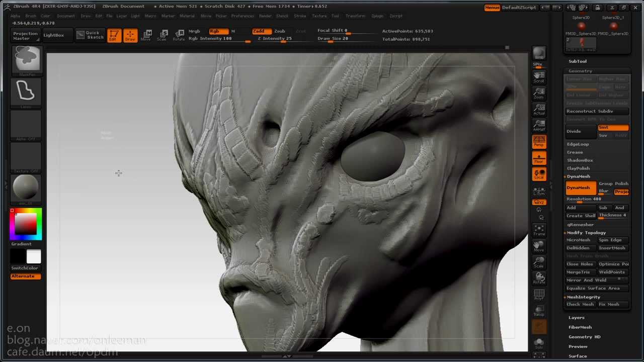Click right-shelf Rotate view icon
This screenshot has width=644, height=362.
(x=538, y=278)
